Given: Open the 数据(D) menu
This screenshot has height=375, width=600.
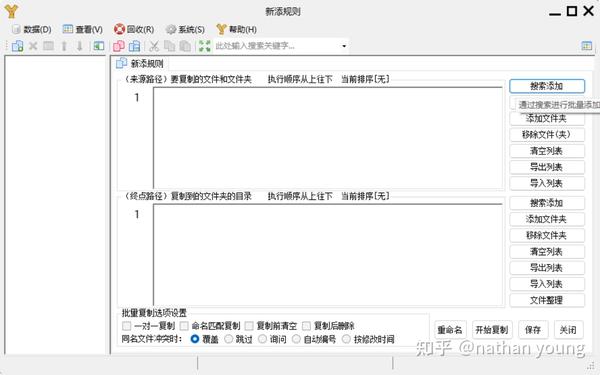Looking at the screenshot, I should [32, 29].
